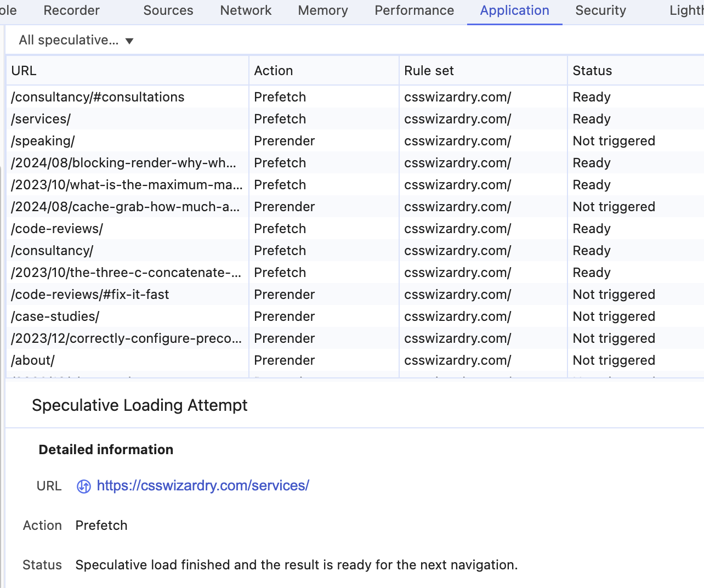Image resolution: width=704 pixels, height=588 pixels.
Task: Click the Speculative Loading Attempt heading
Action: pos(140,405)
